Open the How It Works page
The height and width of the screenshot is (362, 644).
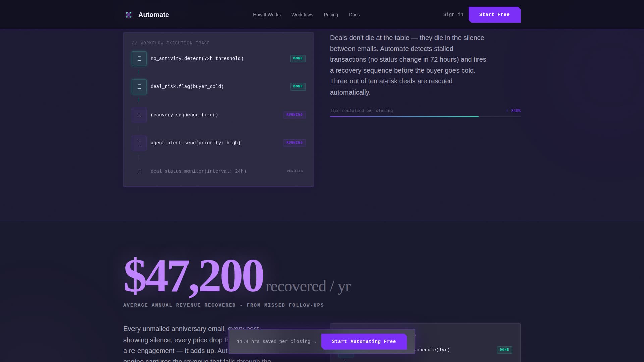[267, 15]
